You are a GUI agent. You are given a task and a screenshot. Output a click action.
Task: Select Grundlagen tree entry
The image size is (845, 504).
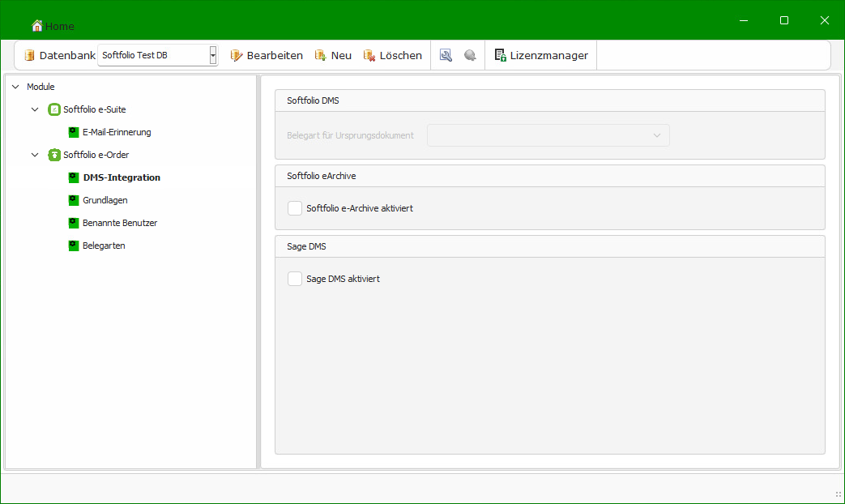(105, 200)
